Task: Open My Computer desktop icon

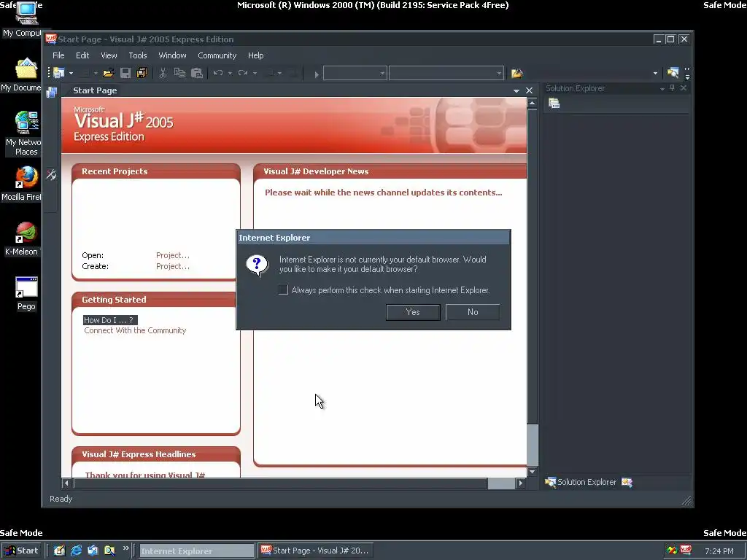Action: [x=26, y=13]
